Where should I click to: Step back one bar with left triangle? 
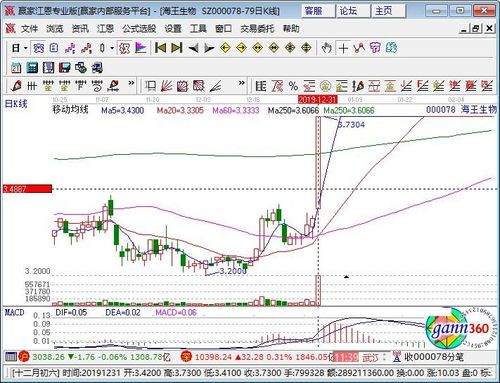coord(193,49)
